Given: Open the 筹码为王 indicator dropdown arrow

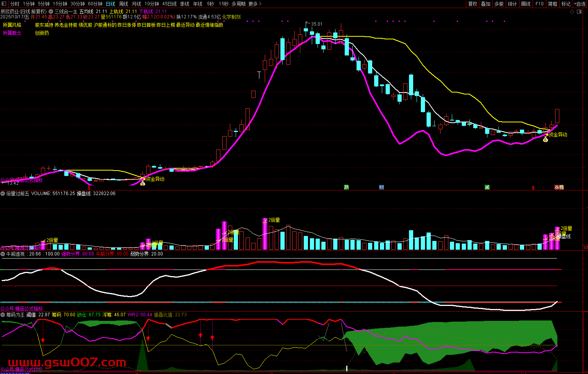Looking at the screenshot, I should coord(3,315).
